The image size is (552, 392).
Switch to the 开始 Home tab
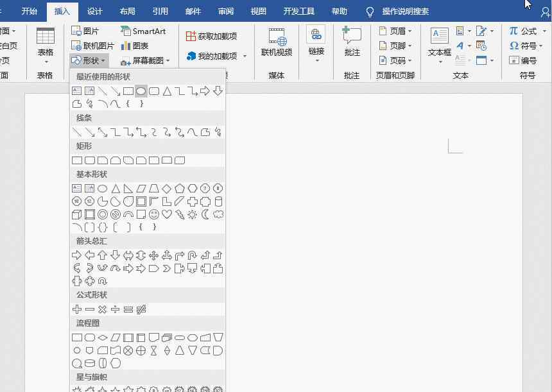pos(30,12)
